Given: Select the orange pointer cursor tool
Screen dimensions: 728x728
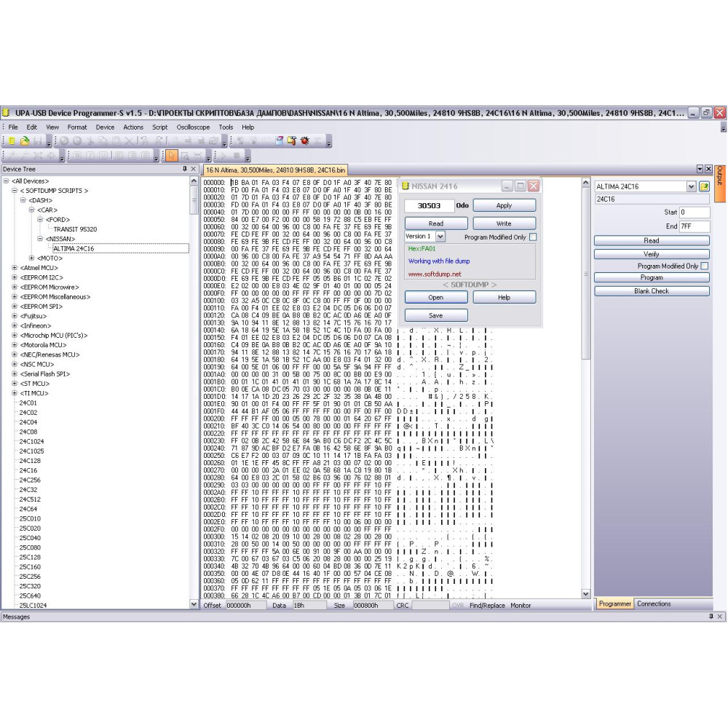Looking at the screenshot, I should click(x=171, y=156).
